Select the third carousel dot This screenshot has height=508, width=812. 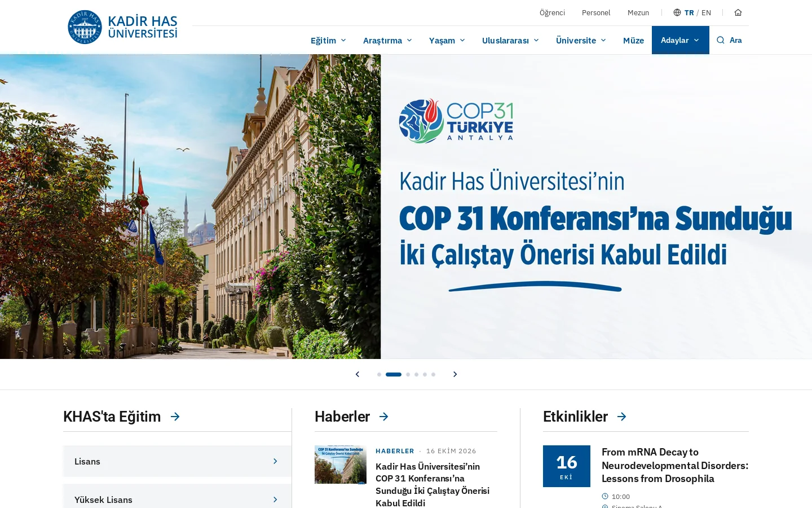tap(408, 374)
